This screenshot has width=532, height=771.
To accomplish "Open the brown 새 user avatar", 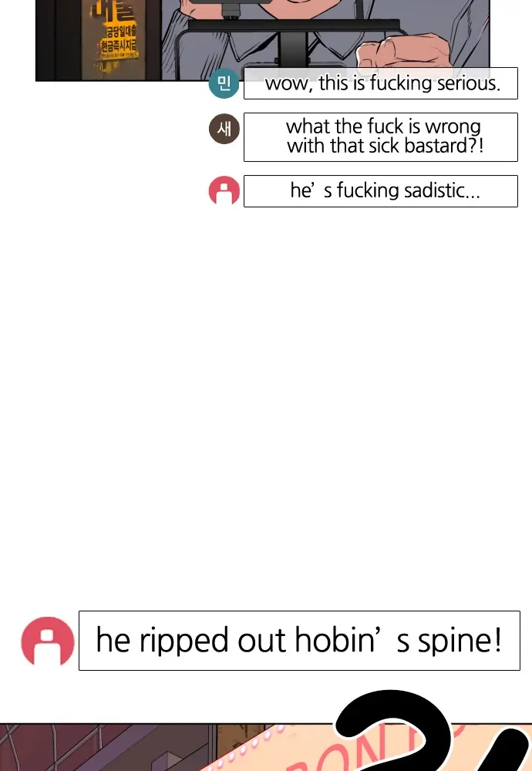I will point(224,129).
